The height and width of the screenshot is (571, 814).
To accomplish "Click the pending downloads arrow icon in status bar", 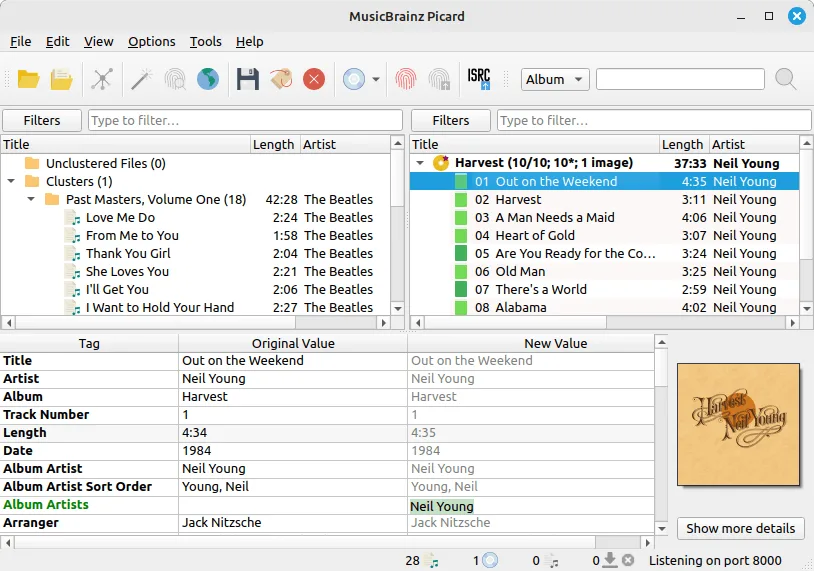I will tap(611, 560).
